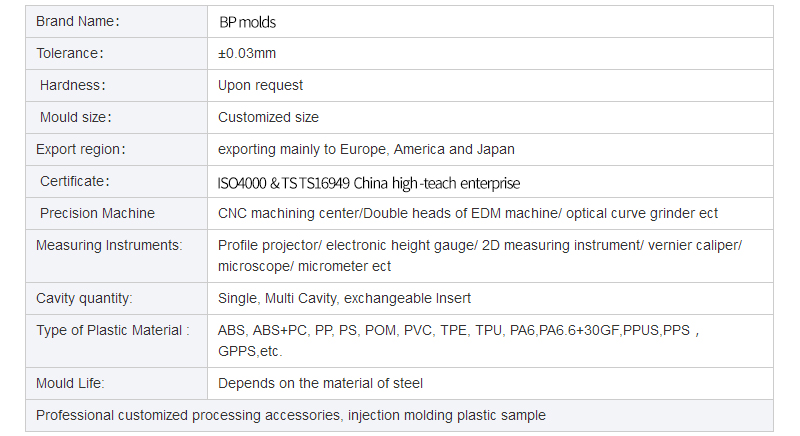Viewport: 800px width, 436px height.
Task: Click the Tolerance row label
Action: tap(70, 53)
